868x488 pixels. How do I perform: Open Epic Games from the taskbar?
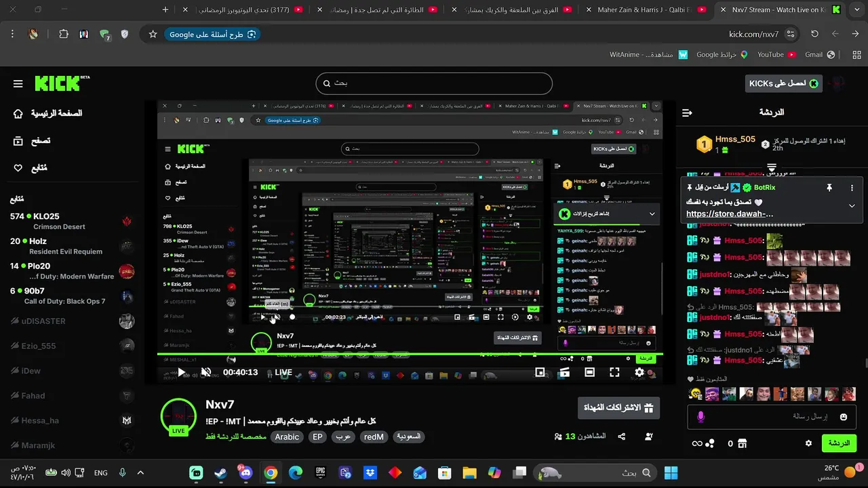pos(320,472)
